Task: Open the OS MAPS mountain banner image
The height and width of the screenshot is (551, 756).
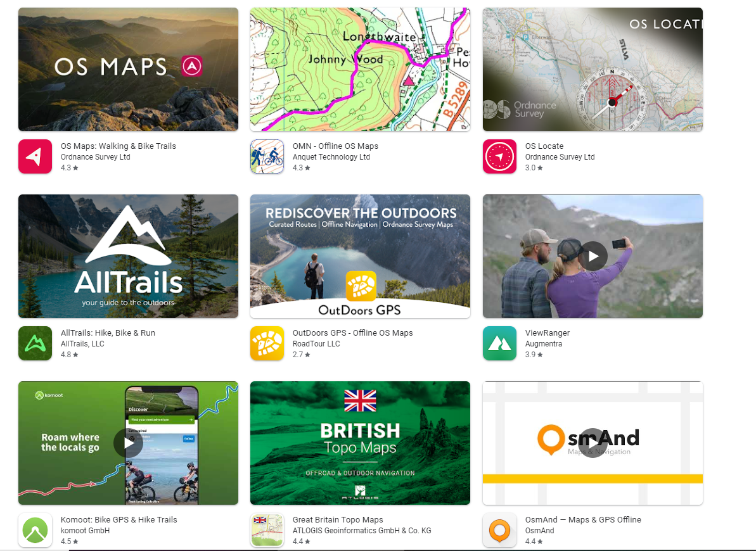Action: click(x=128, y=70)
